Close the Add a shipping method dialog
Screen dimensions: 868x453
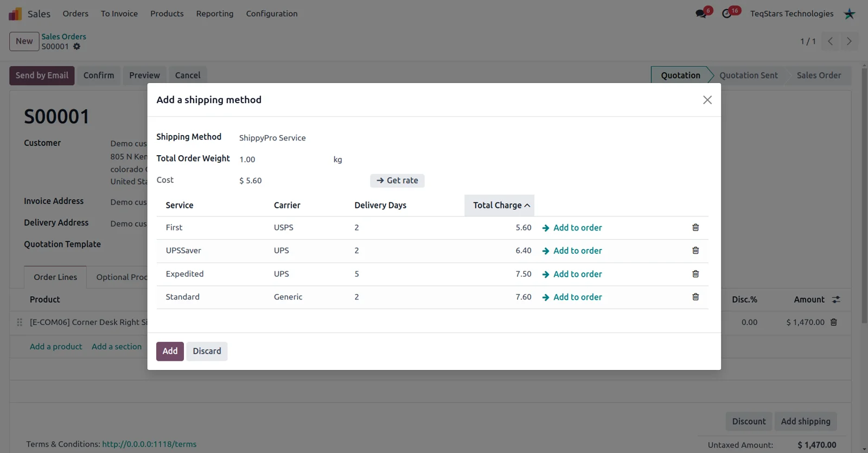point(707,100)
